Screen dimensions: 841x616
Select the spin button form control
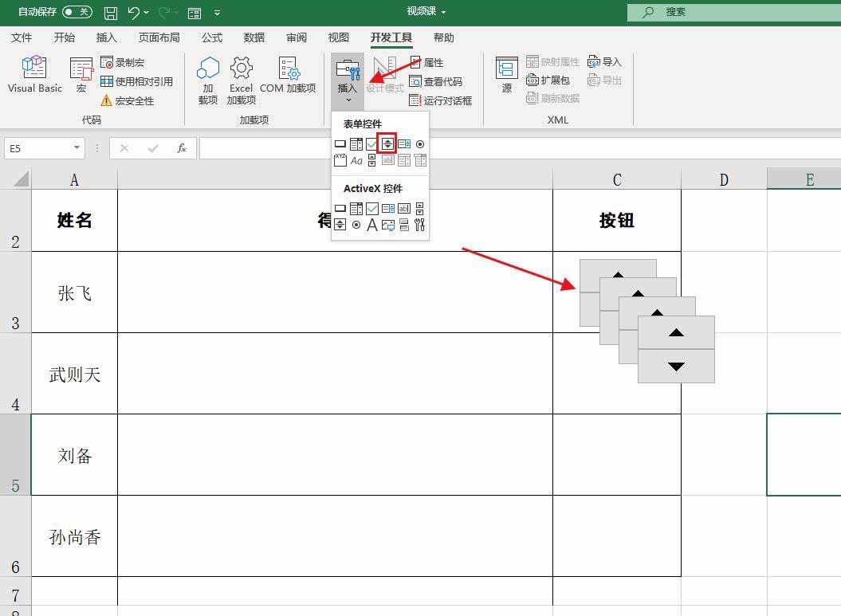(x=387, y=143)
